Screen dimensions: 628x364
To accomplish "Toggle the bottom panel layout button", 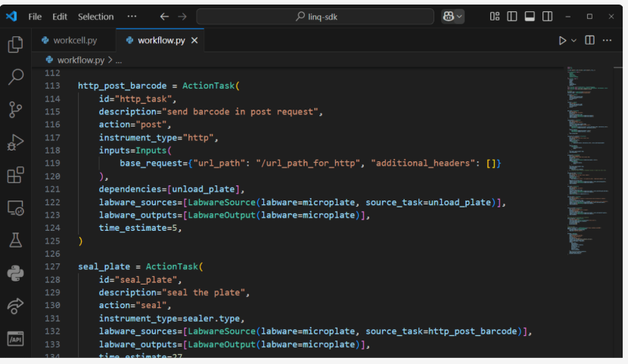I will coord(530,16).
